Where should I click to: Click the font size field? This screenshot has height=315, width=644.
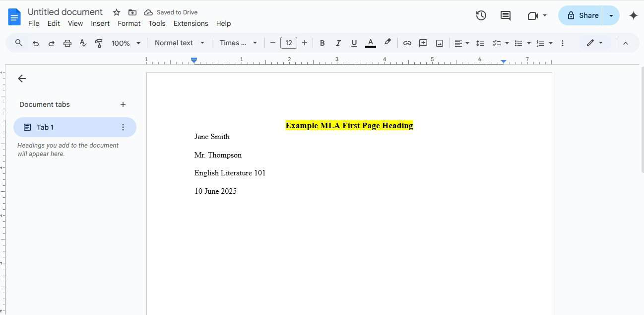pyautogui.click(x=289, y=43)
